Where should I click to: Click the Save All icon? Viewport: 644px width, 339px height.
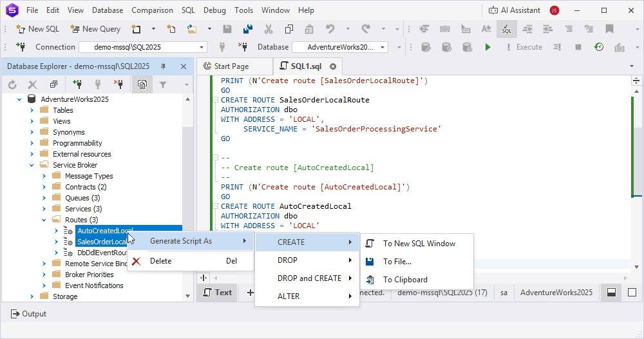(248, 29)
